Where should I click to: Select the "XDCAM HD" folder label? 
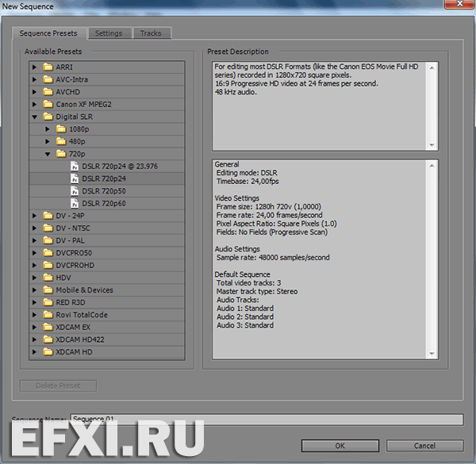click(x=74, y=351)
